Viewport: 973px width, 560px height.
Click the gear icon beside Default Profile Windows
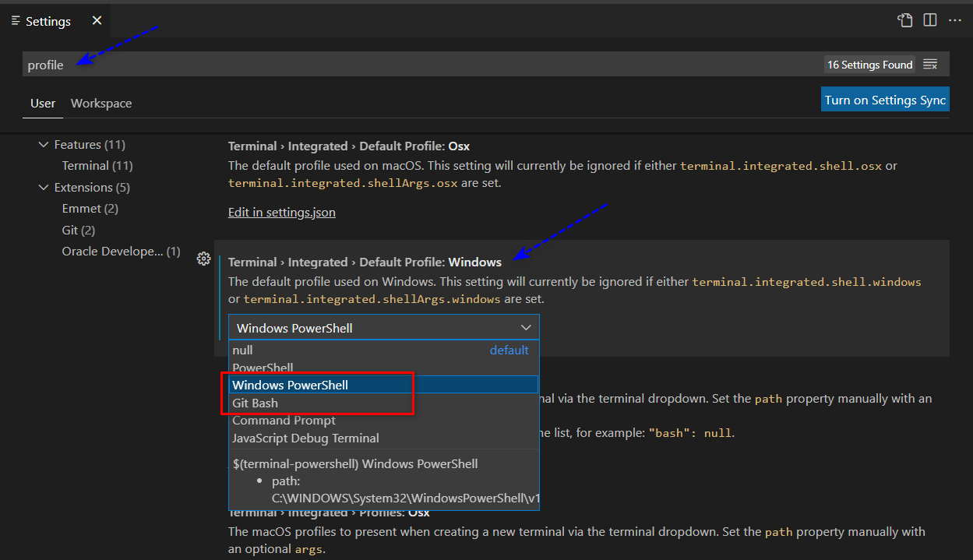click(x=203, y=259)
